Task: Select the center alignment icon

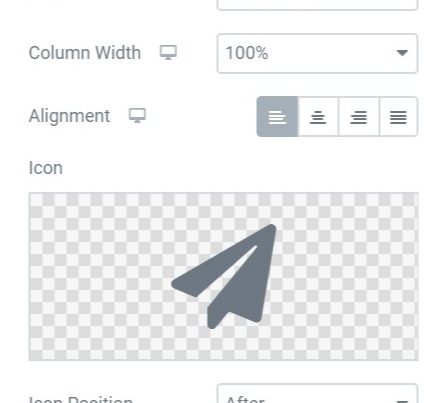Action: pyautogui.click(x=318, y=117)
